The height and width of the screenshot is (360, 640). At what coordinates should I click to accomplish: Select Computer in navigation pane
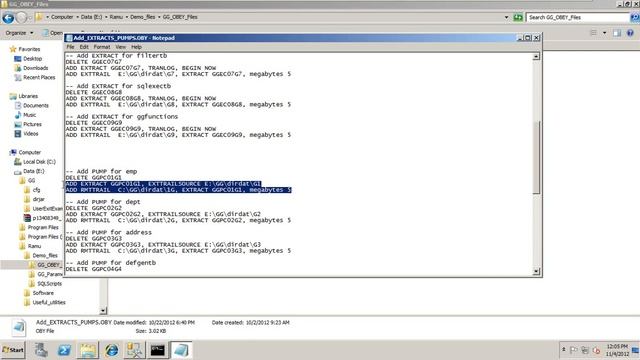tap(29, 153)
